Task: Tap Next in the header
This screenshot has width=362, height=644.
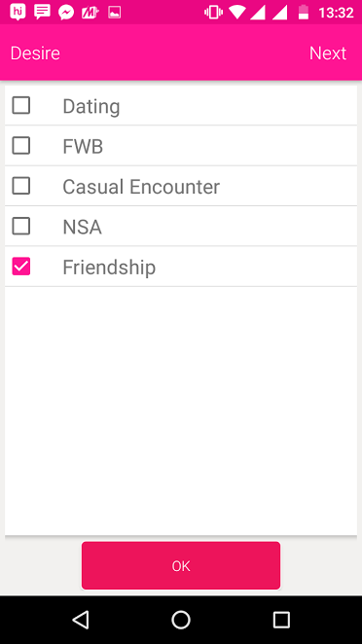Action: (328, 53)
